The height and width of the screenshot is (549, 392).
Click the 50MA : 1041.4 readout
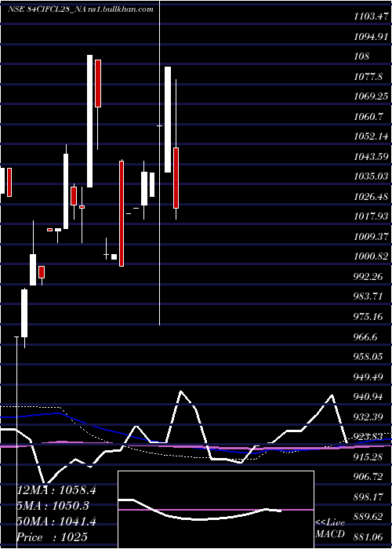[x=56, y=522]
